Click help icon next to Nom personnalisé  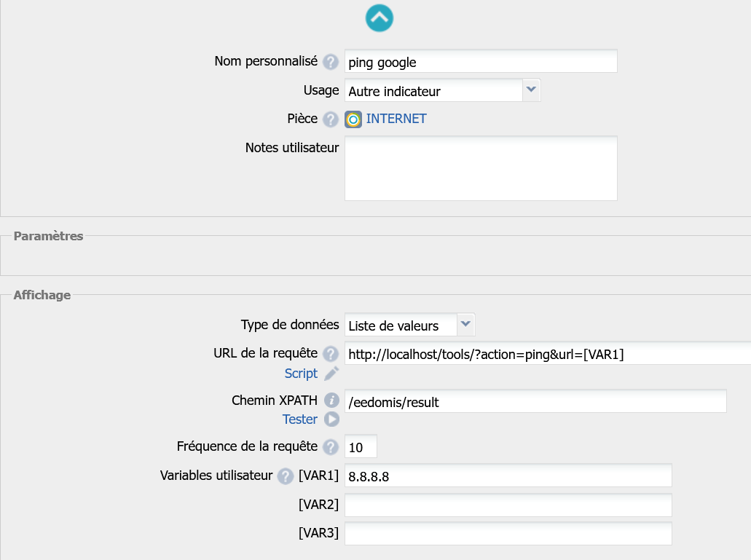331,62
